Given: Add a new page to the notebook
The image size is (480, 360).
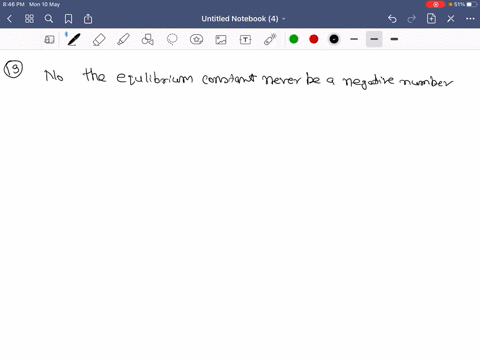Looking at the screenshot, I should [x=431, y=19].
